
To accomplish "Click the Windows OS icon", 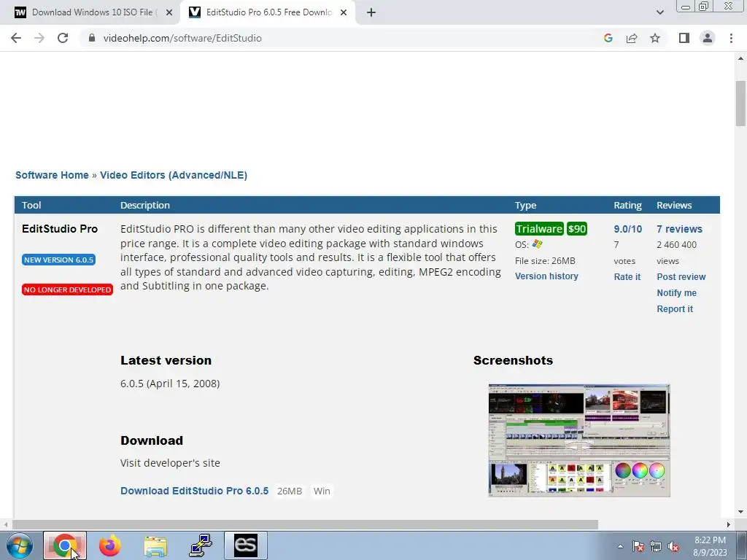I will tap(538, 244).
